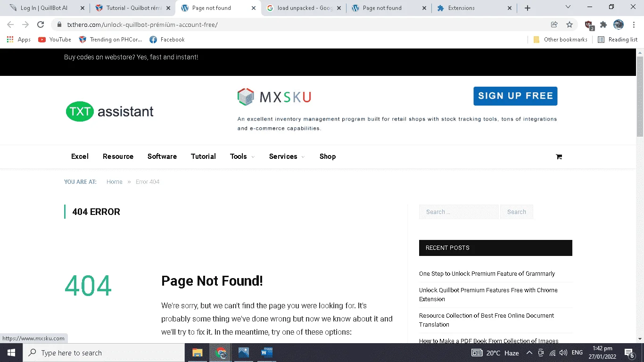Open the weather 20°C Haze widget
This screenshot has height=362, width=644.
[495, 353]
